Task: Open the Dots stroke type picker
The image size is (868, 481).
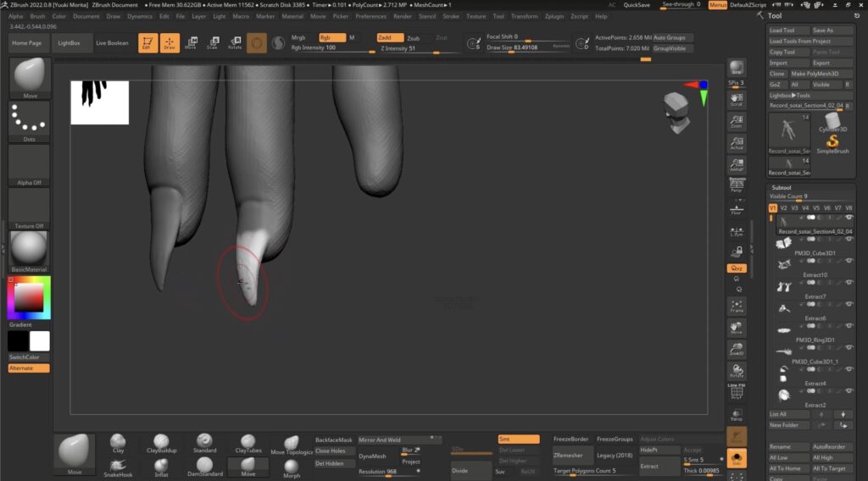Action: click(x=29, y=122)
